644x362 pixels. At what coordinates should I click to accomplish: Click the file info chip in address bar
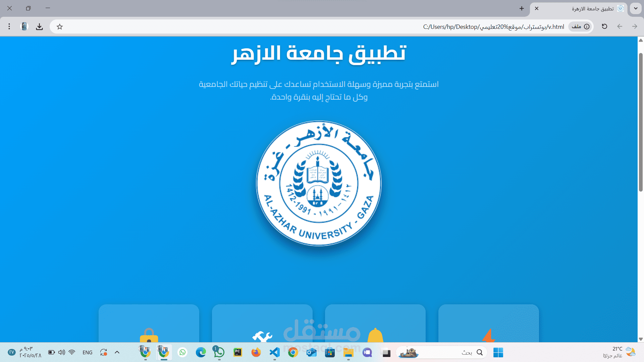coord(581,27)
